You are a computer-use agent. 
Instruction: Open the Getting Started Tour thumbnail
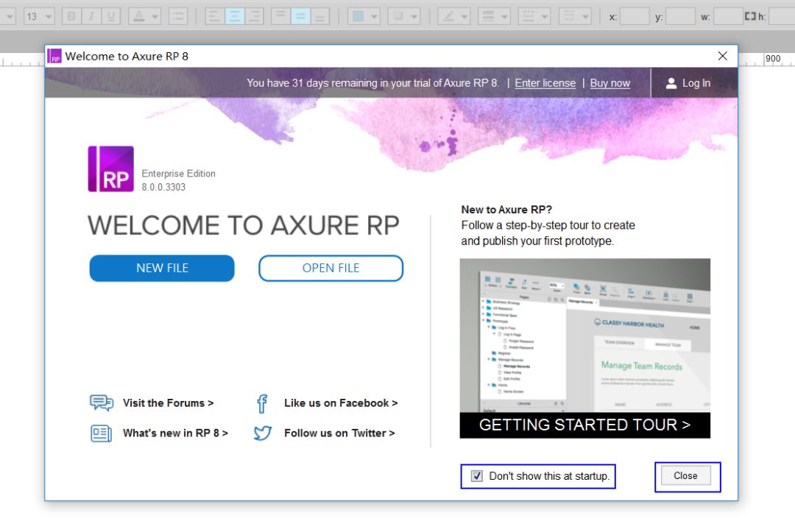click(584, 347)
